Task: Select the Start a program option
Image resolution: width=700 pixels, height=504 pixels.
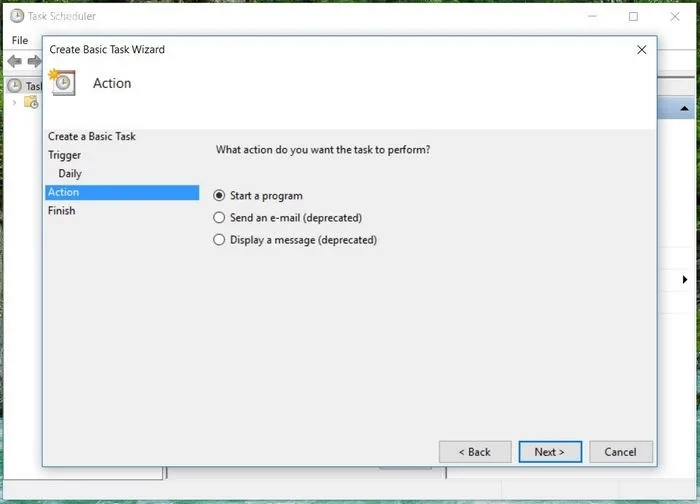Action: (x=219, y=196)
